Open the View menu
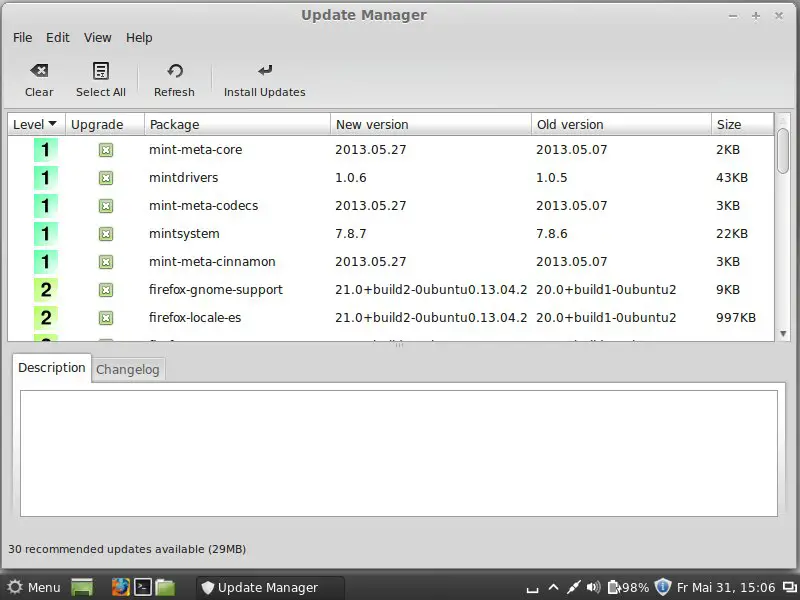Screen dimensions: 800x600 (x=97, y=38)
